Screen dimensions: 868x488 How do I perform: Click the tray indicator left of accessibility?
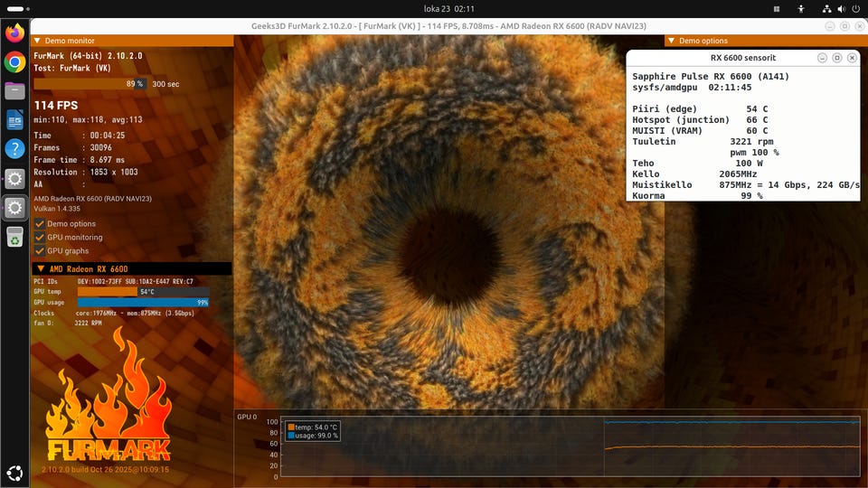[777, 9]
